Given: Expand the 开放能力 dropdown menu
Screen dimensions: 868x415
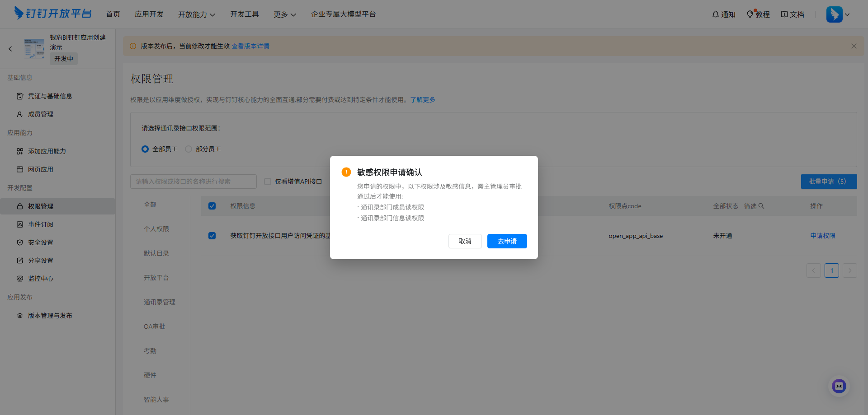Looking at the screenshot, I should [x=197, y=14].
